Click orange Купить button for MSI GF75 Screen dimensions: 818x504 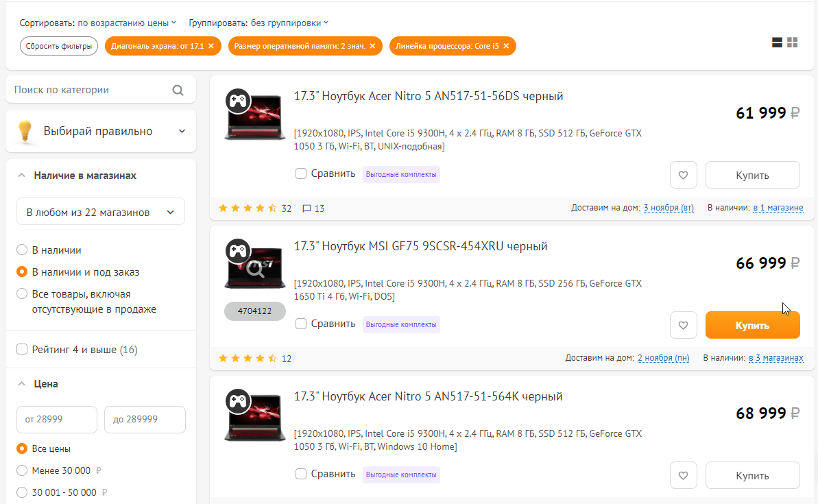coord(752,326)
